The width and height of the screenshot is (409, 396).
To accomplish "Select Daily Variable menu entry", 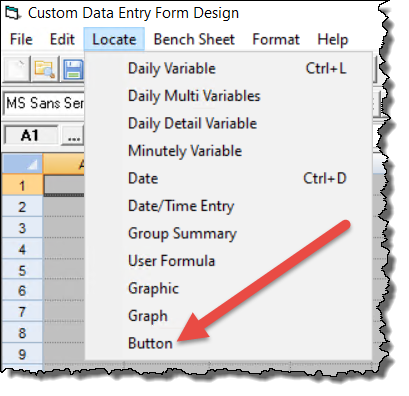I will (229, 68).
